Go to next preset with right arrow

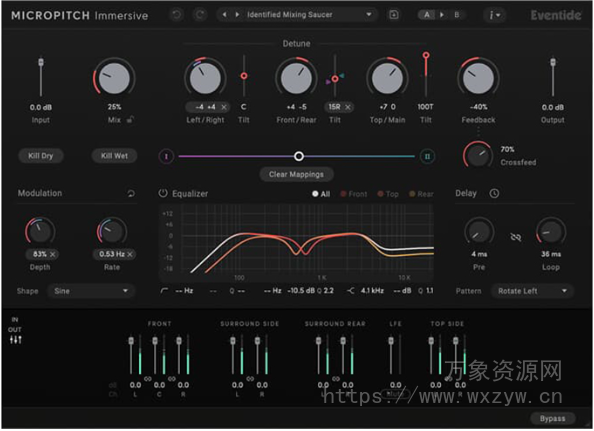pos(237,15)
